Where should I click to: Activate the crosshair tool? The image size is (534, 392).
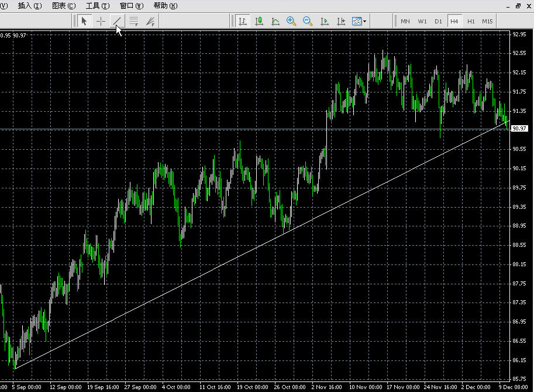[101, 21]
